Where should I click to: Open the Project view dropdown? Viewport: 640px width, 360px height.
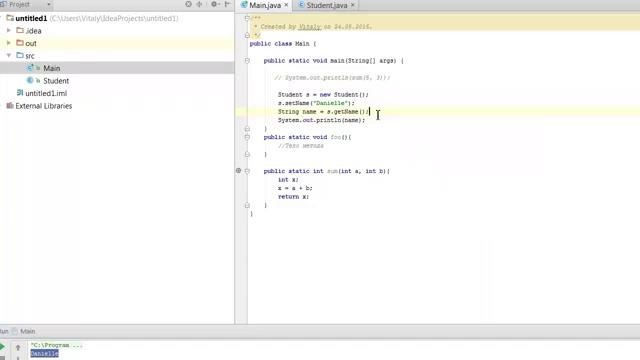pyautogui.click(x=49, y=4)
